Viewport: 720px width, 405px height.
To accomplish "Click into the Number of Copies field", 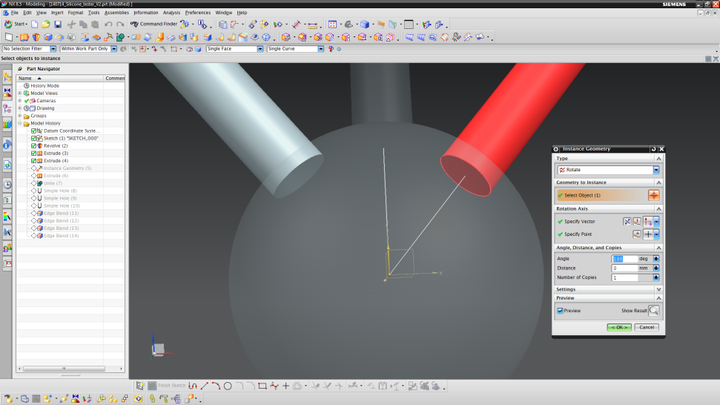I will click(624, 277).
